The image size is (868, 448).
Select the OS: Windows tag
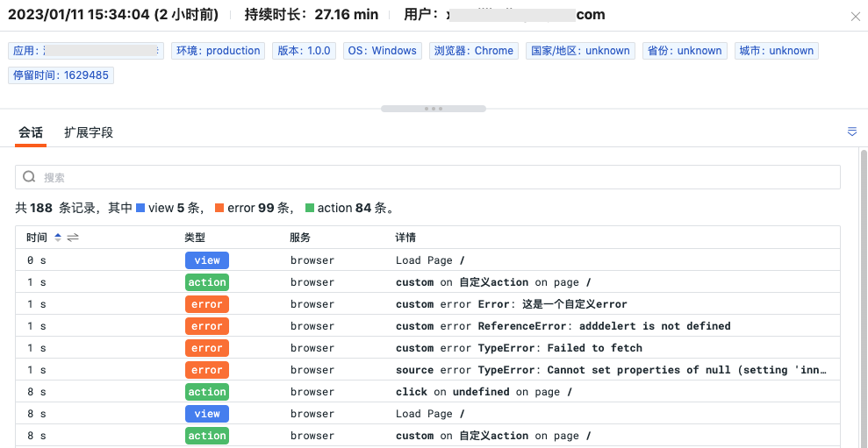click(383, 51)
